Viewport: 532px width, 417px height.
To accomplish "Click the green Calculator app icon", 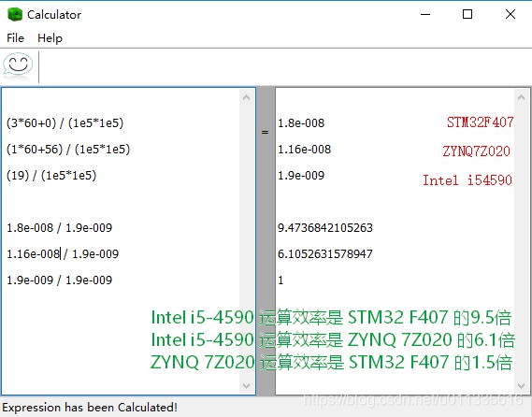I will [x=15, y=15].
